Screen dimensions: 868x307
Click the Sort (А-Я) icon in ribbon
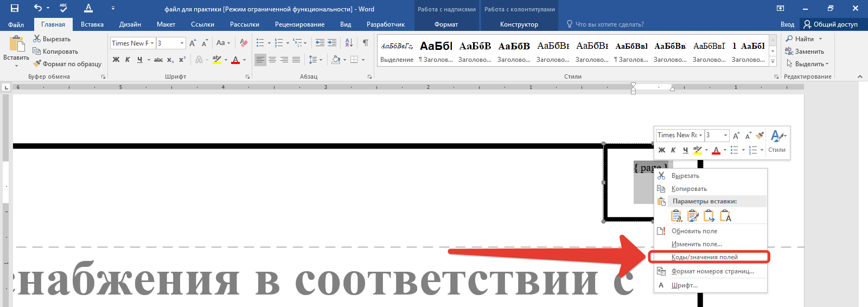click(x=349, y=43)
